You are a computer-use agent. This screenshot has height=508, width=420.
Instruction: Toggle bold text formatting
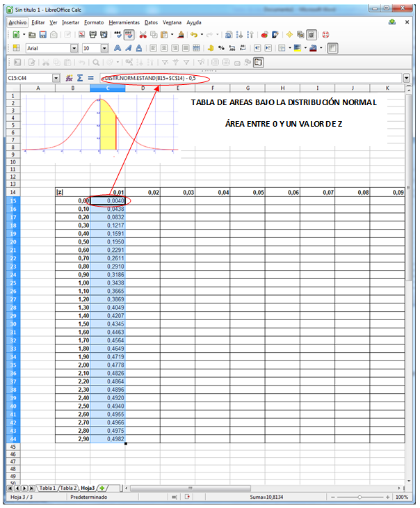pos(118,49)
